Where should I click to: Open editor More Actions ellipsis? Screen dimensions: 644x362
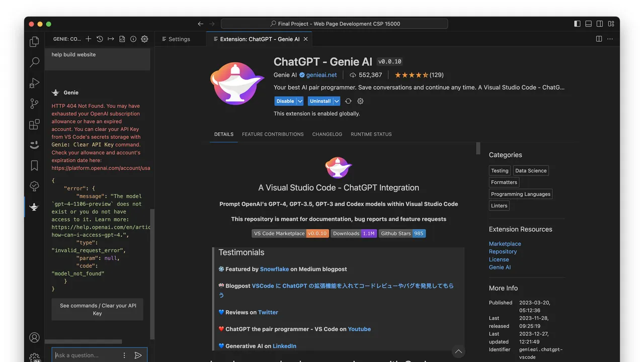point(610,39)
